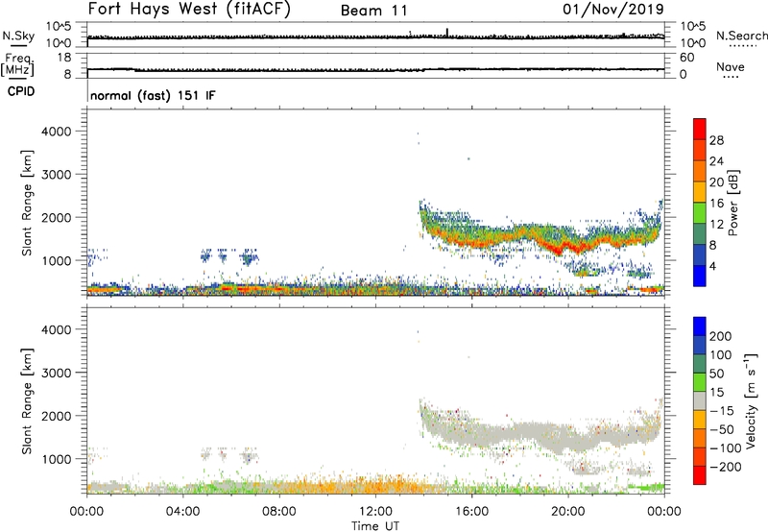Click the 04:00 time tick label

click(x=182, y=512)
